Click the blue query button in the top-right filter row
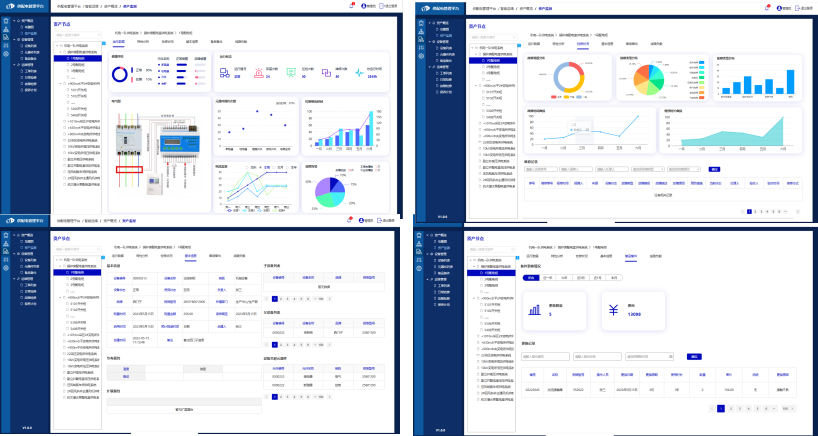The width and height of the screenshot is (818, 436). coord(714,169)
